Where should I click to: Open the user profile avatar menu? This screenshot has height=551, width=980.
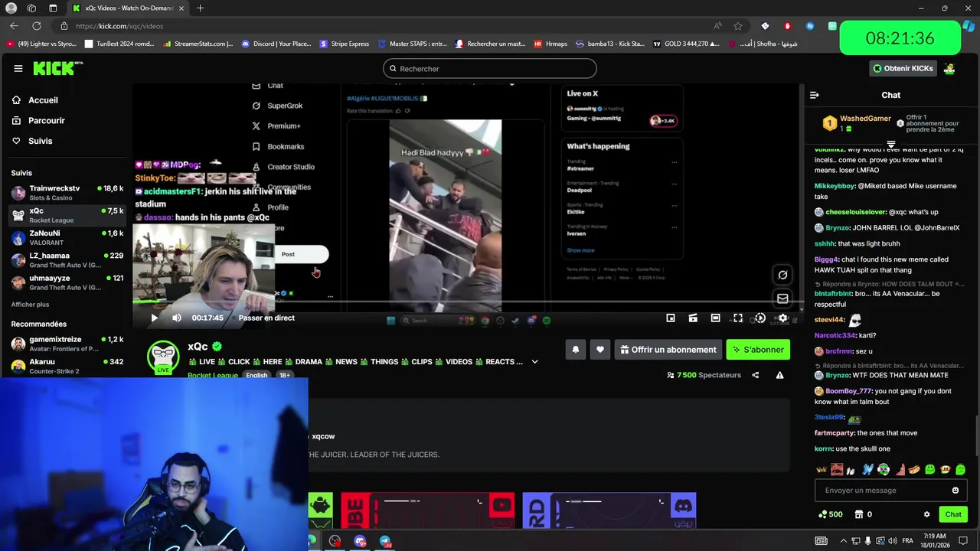click(949, 68)
